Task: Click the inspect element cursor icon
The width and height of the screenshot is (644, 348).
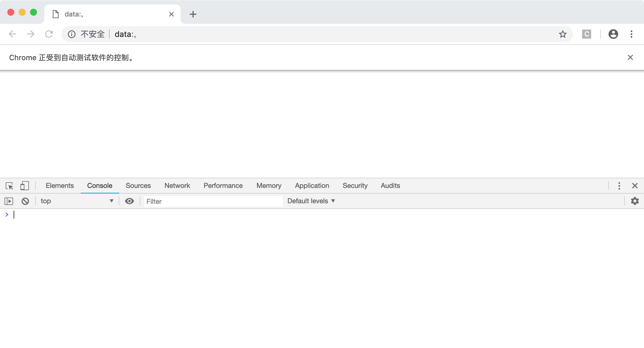Action: coord(9,186)
